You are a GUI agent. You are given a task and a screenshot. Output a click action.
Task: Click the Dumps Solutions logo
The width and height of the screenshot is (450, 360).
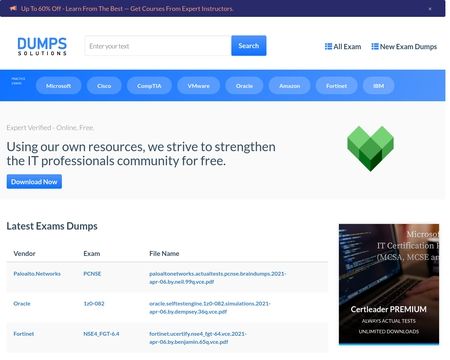click(x=42, y=46)
